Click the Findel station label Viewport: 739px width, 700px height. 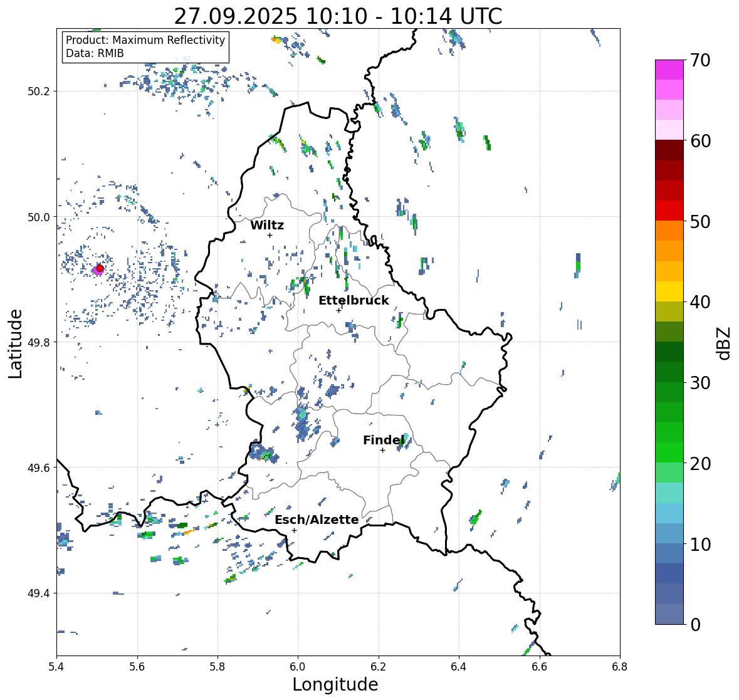pyautogui.click(x=384, y=440)
